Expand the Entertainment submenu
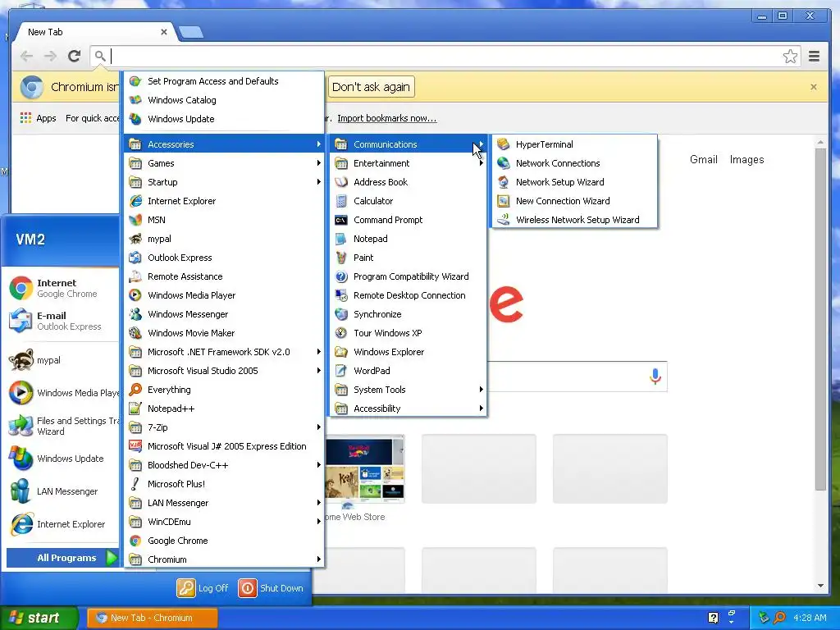This screenshot has height=630, width=840. pyautogui.click(x=409, y=163)
